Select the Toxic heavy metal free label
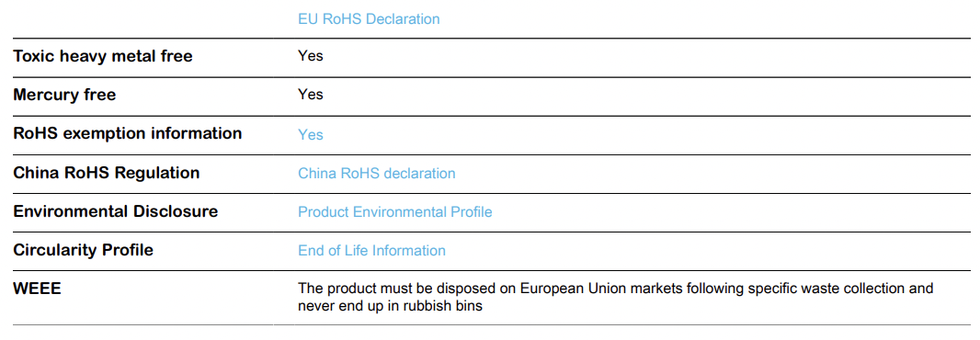The height and width of the screenshot is (340, 980). 102,56
